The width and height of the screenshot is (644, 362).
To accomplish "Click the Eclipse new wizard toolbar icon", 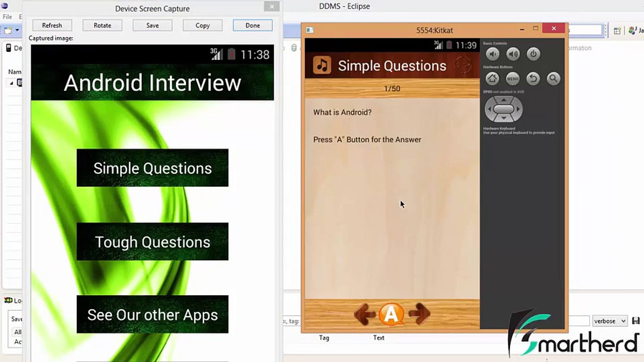I will [x=7, y=30].
